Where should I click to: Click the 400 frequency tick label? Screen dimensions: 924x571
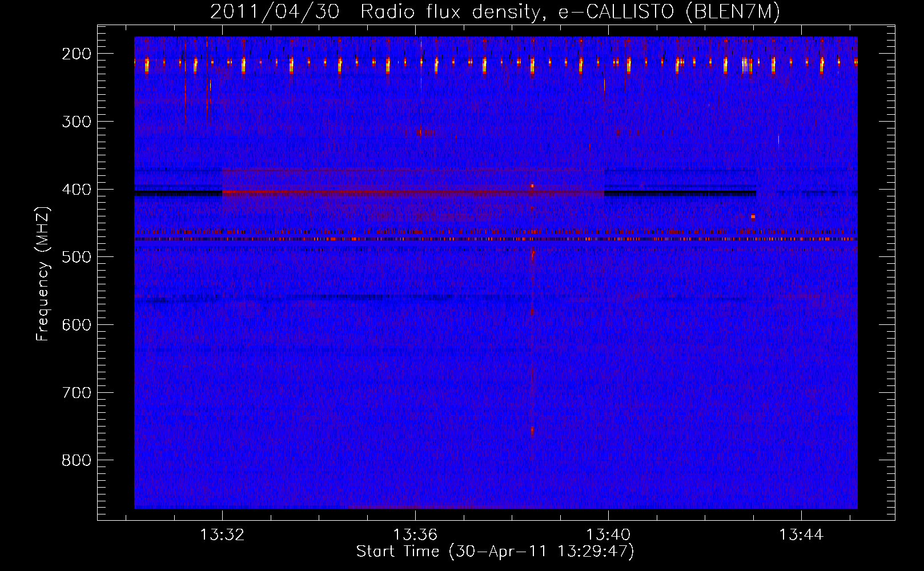(76, 190)
